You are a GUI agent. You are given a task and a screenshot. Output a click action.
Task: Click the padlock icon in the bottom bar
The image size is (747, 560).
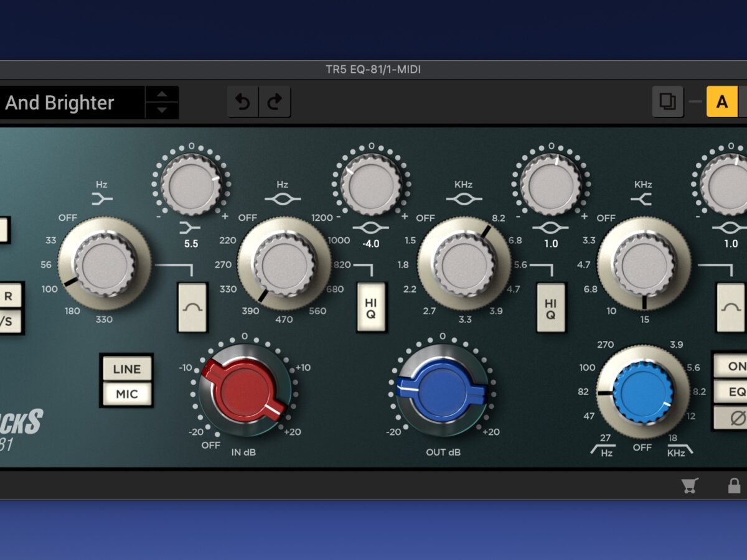point(735,485)
